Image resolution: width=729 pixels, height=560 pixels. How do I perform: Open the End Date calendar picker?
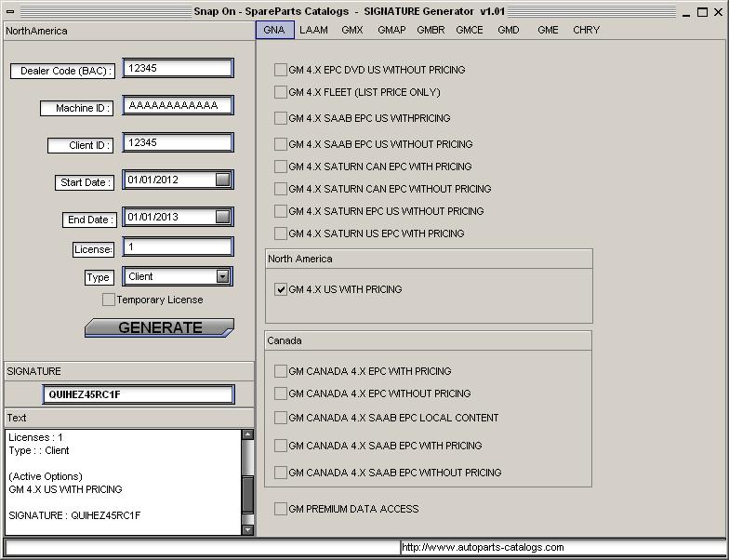(223, 217)
